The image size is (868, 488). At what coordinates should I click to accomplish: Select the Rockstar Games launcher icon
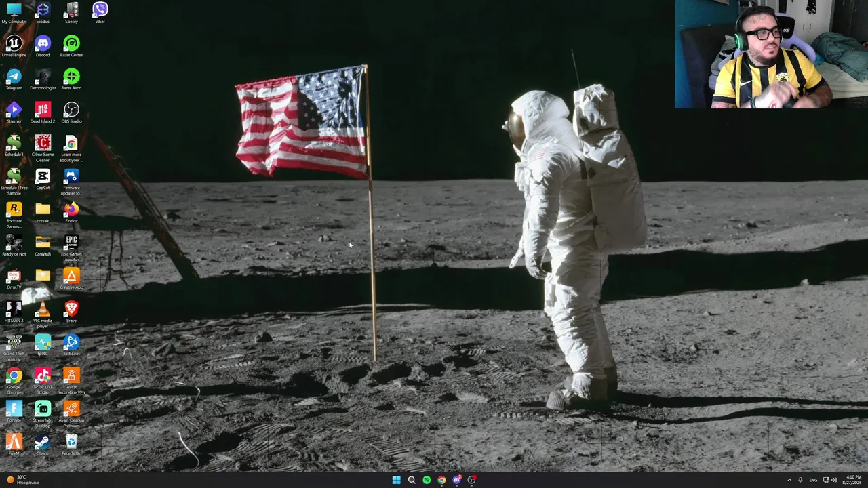[x=14, y=215]
